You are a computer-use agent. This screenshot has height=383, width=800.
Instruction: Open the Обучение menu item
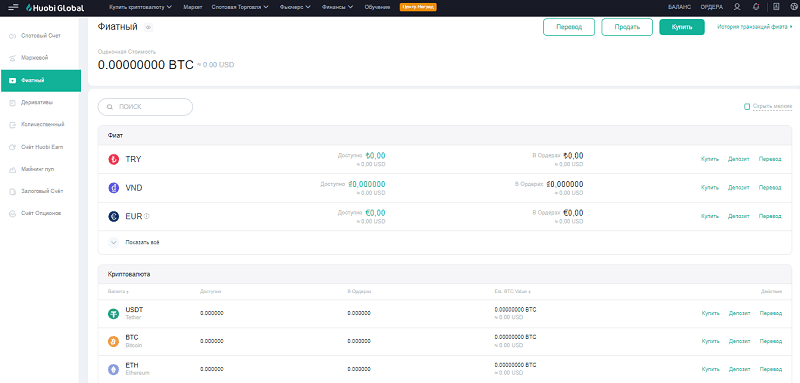378,7
